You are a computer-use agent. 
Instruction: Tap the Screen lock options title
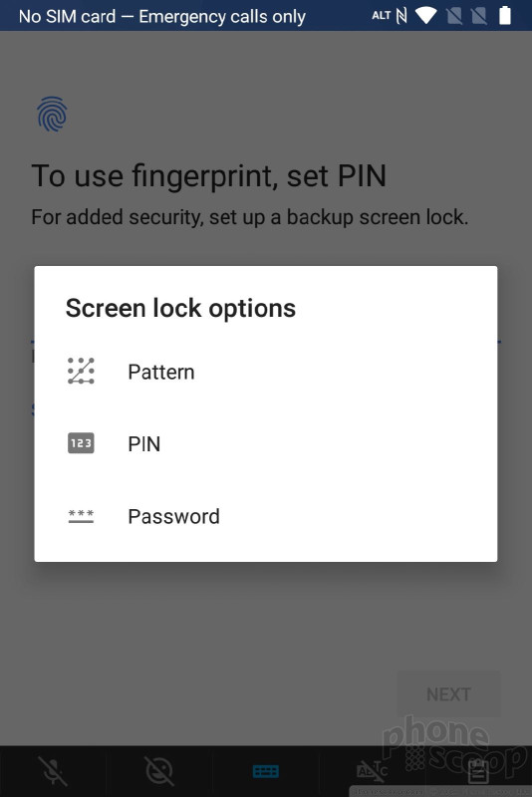click(180, 308)
